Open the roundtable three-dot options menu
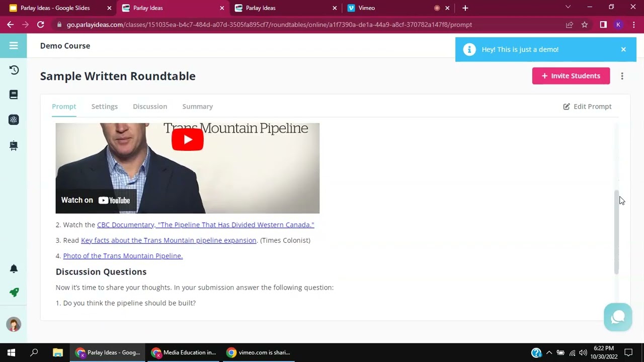 622,76
